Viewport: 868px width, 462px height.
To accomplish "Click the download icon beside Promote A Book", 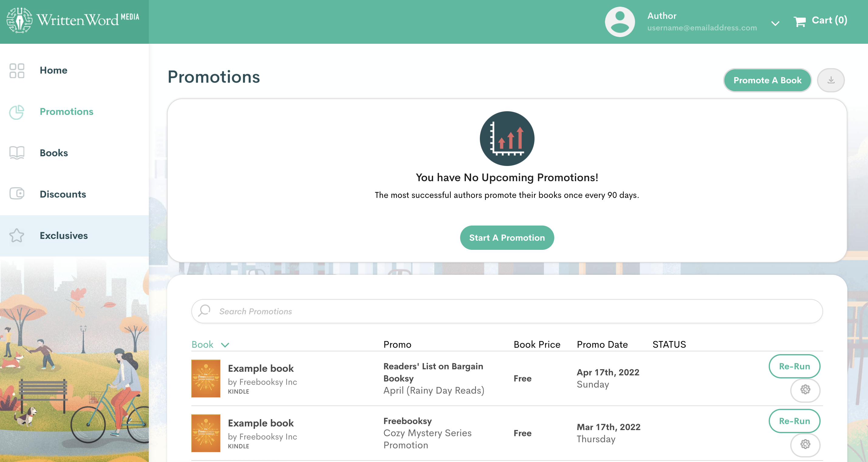I will pyautogui.click(x=831, y=80).
